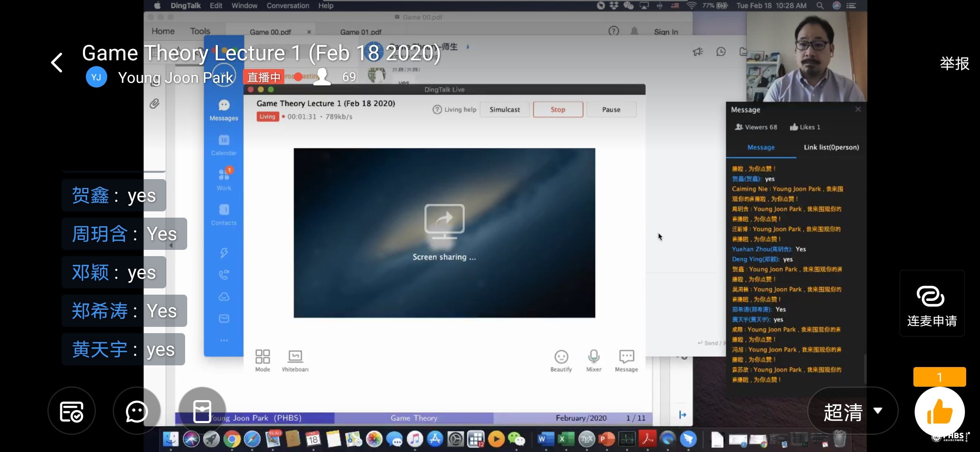Switch to the Game 01.pdf tab
Image resolution: width=980 pixels, height=452 pixels.
tap(361, 32)
